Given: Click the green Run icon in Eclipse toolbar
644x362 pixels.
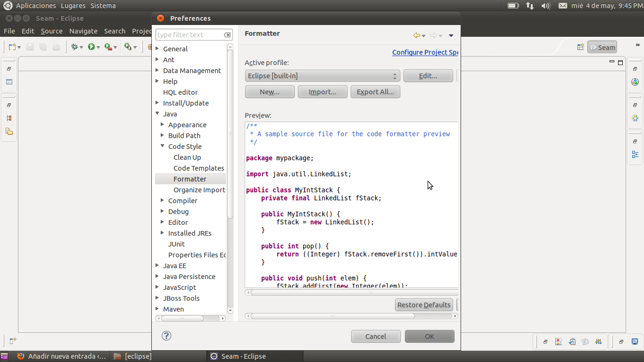Looking at the screenshot, I should pos(91,47).
